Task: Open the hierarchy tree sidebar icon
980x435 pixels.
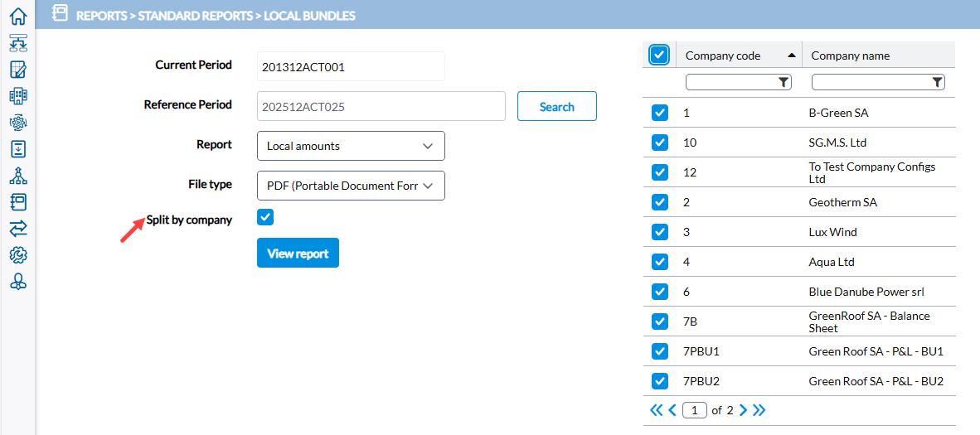Action: pyautogui.click(x=18, y=176)
